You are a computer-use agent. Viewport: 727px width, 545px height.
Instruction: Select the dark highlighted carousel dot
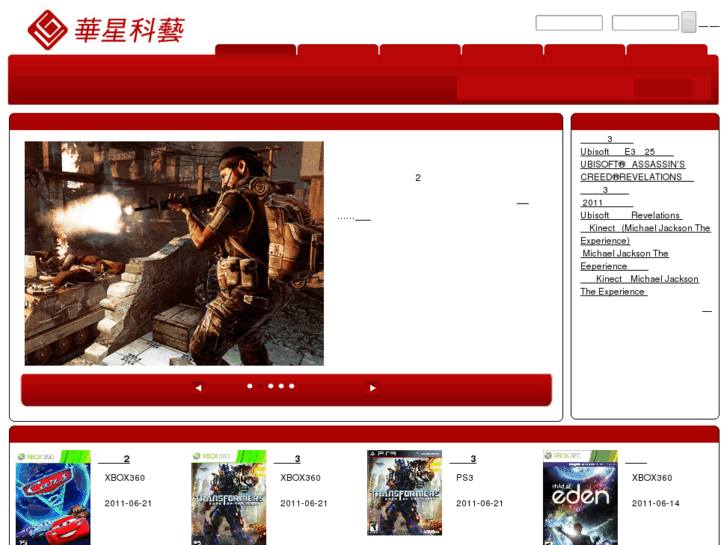point(260,386)
